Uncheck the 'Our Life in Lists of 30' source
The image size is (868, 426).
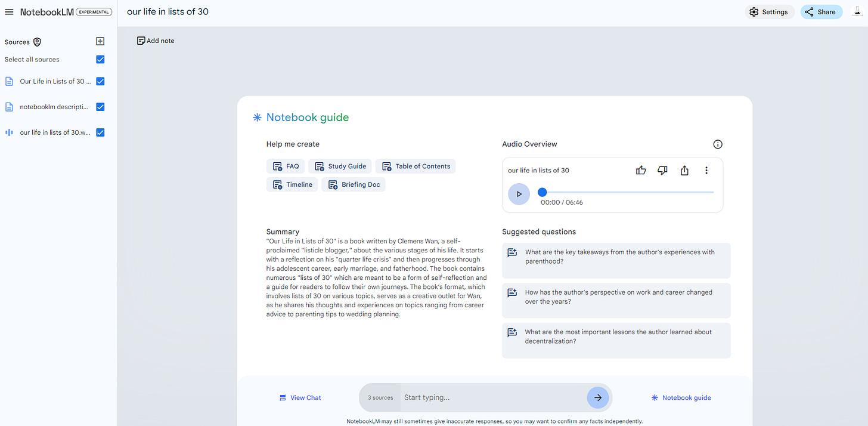point(100,81)
